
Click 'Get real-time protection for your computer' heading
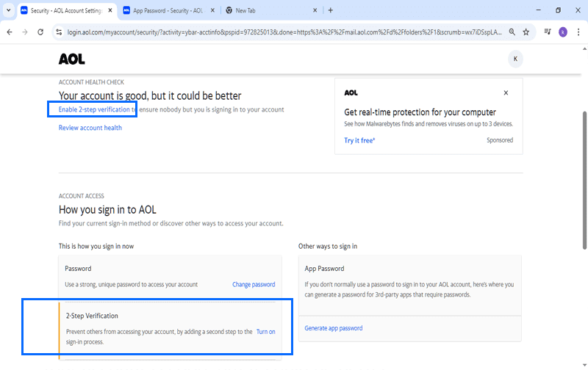[420, 112]
